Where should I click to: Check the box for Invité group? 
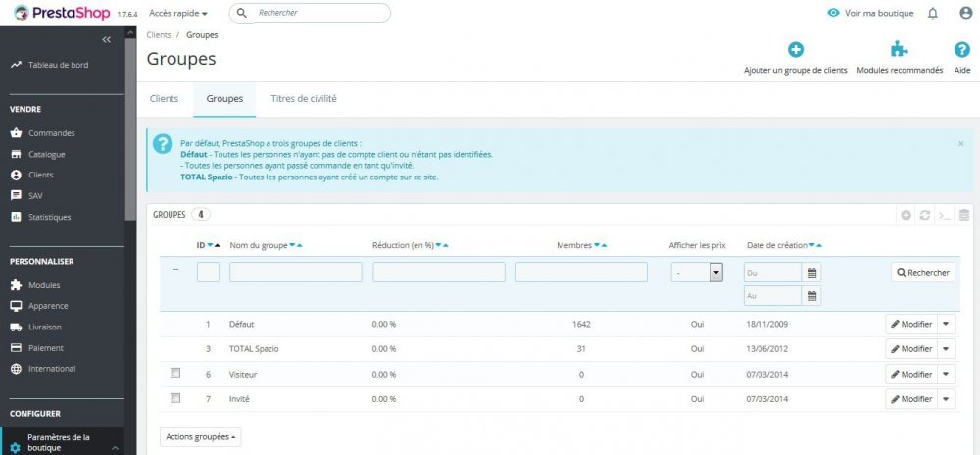(175, 397)
